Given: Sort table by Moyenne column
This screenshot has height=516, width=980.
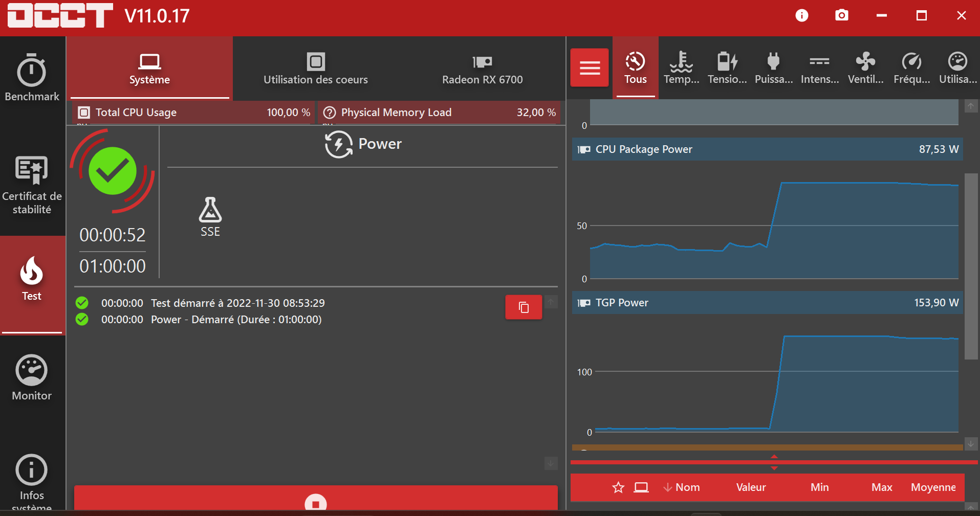Looking at the screenshot, I should (933, 487).
